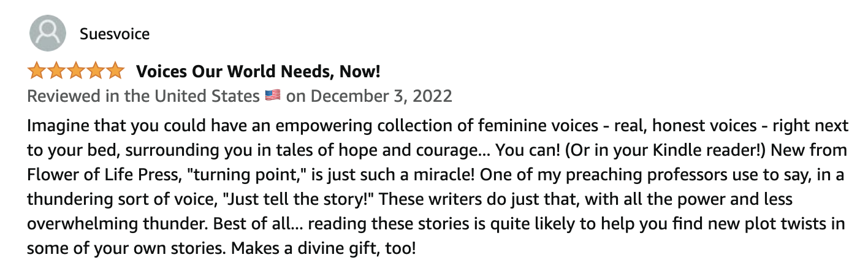This screenshot has height=268, width=868.
Task: Click the "Reviewed in the United States" text
Action: (x=143, y=96)
